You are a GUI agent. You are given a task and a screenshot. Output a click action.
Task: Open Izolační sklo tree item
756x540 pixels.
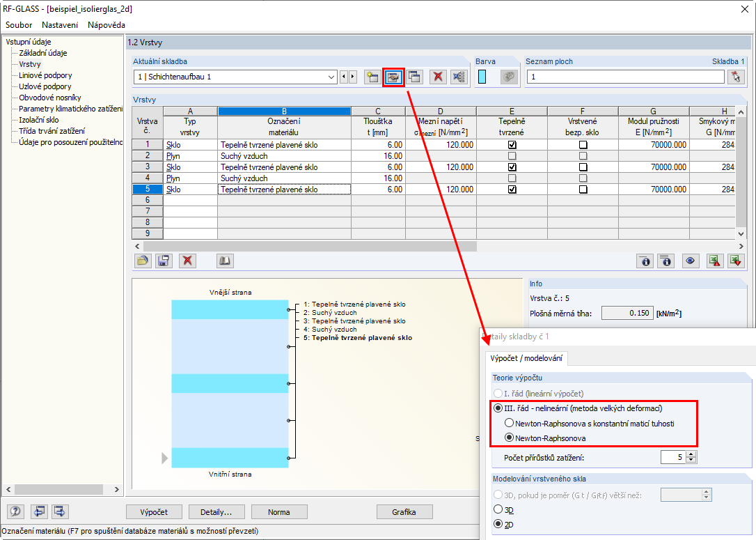pyautogui.click(x=39, y=120)
